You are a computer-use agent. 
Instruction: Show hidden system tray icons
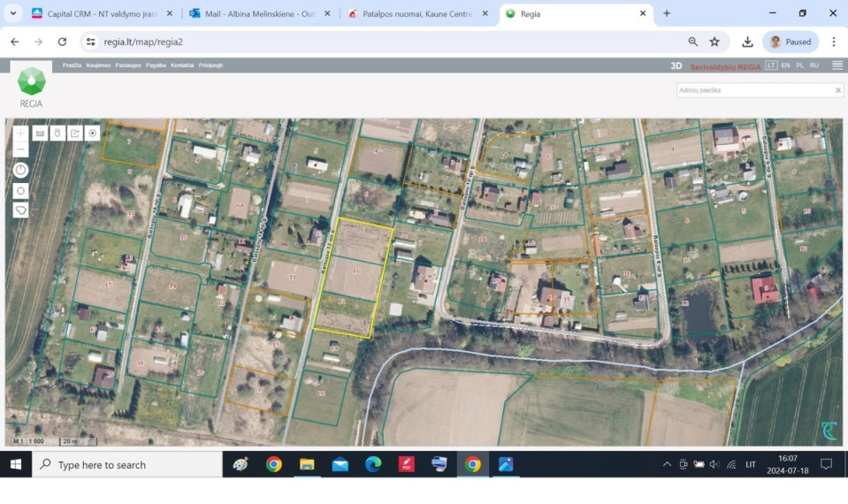click(667, 464)
